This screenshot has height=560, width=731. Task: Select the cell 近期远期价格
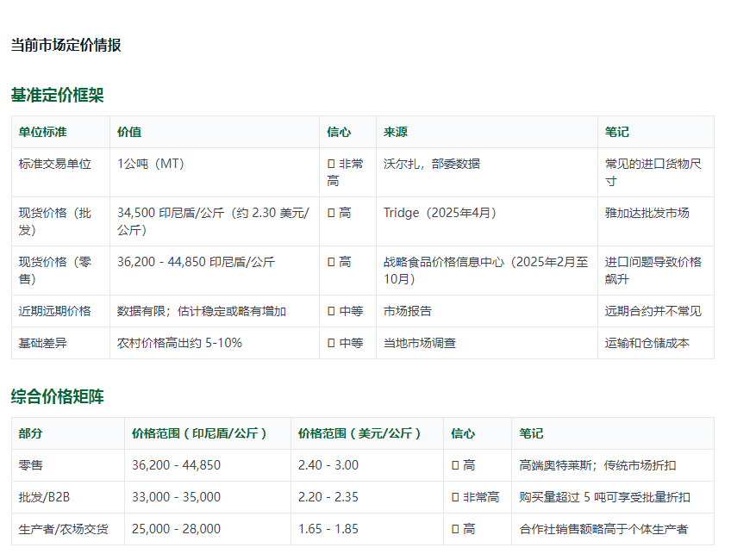pos(53,311)
